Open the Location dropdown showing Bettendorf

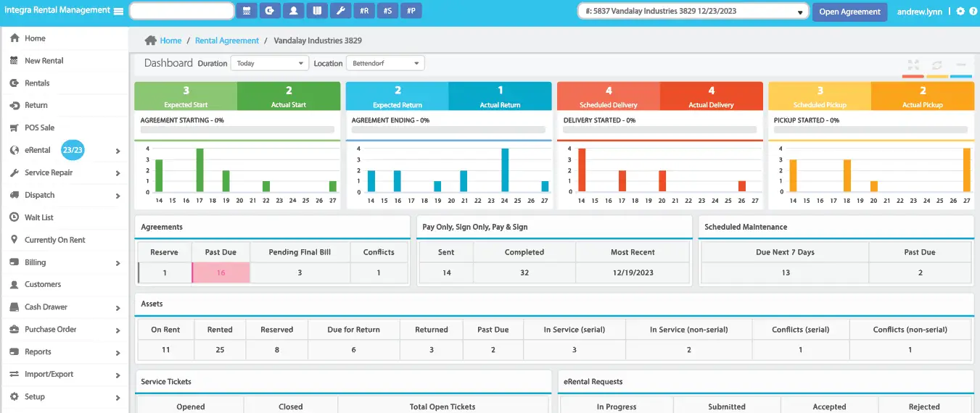[385, 63]
